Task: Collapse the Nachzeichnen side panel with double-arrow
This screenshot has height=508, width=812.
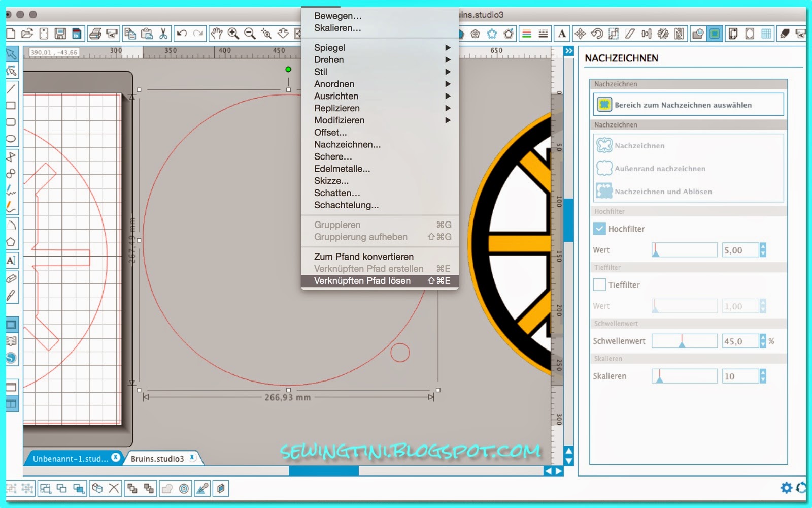Action: point(569,51)
